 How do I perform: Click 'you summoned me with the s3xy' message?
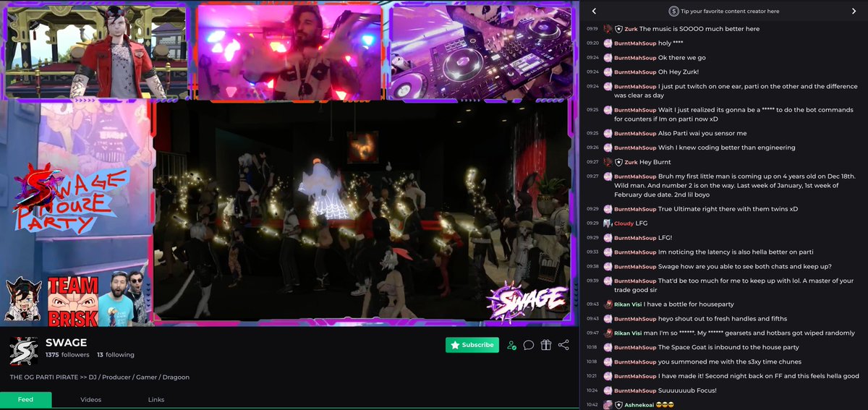730,362
